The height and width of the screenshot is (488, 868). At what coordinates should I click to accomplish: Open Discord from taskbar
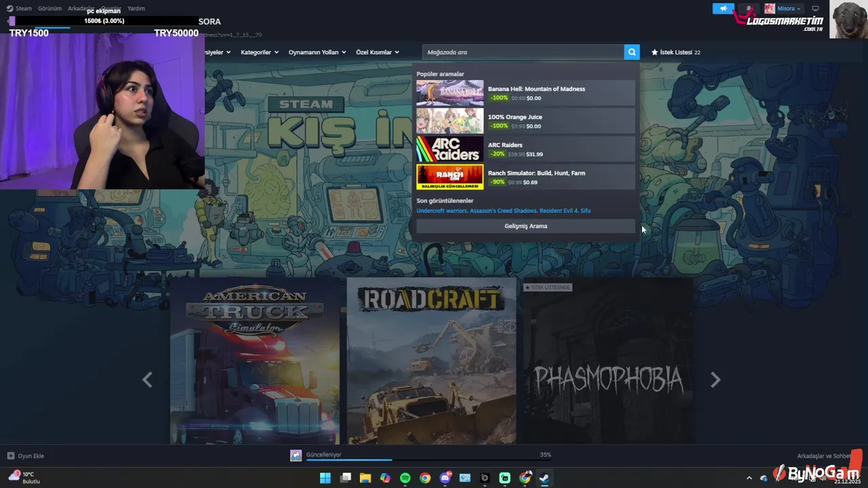(x=445, y=478)
